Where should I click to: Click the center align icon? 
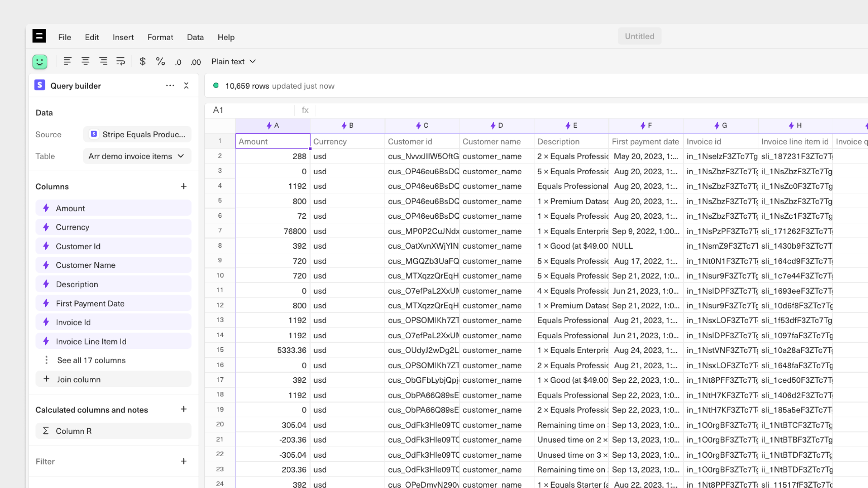click(85, 61)
